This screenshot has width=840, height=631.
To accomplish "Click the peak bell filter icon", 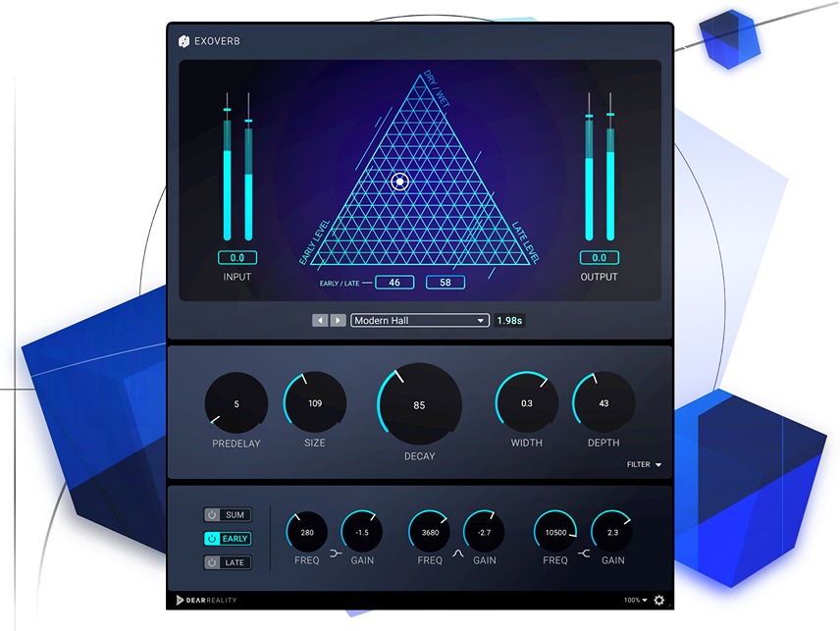I will coord(458,553).
